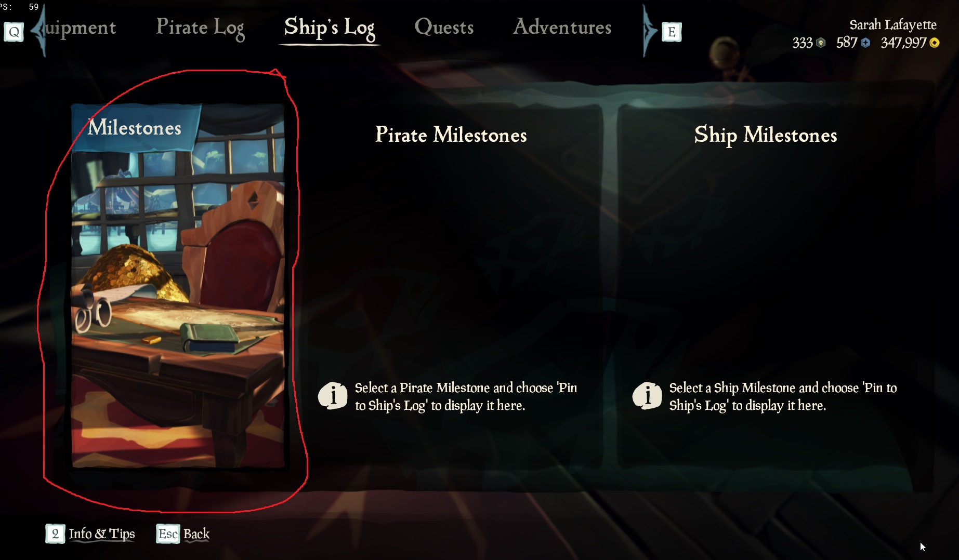Screen dimensions: 959x560
Task: Open the Pirate Log tab
Action: point(200,28)
